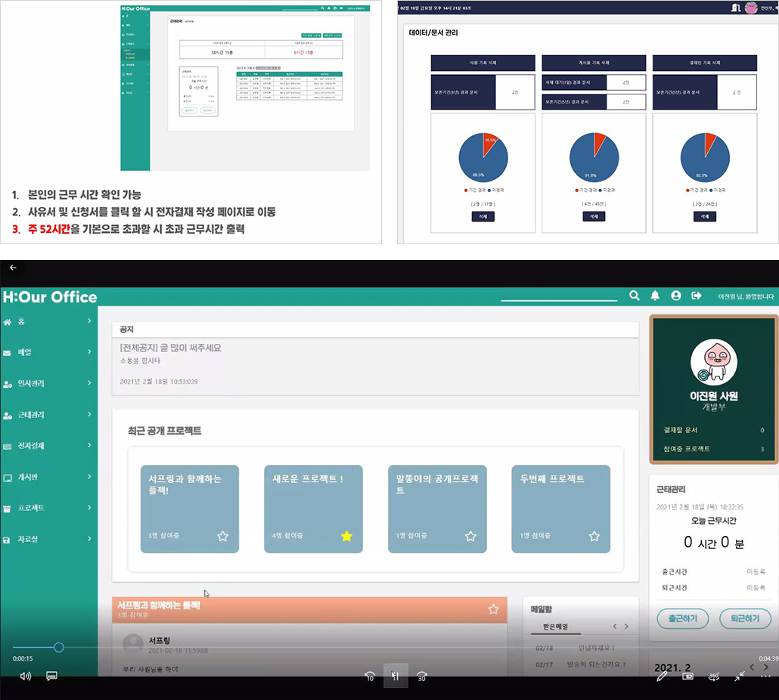
Task: Enable 360 degree video mode
Action: coord(713,676)
